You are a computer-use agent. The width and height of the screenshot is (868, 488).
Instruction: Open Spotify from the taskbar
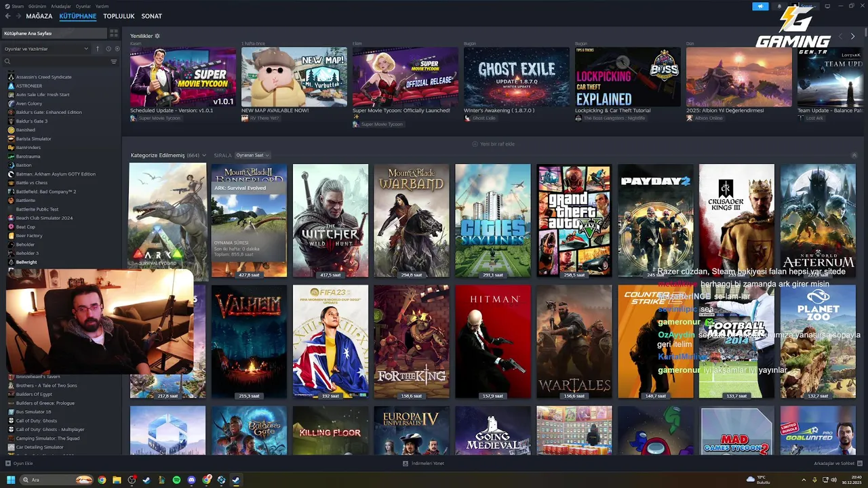pos(177,480)
